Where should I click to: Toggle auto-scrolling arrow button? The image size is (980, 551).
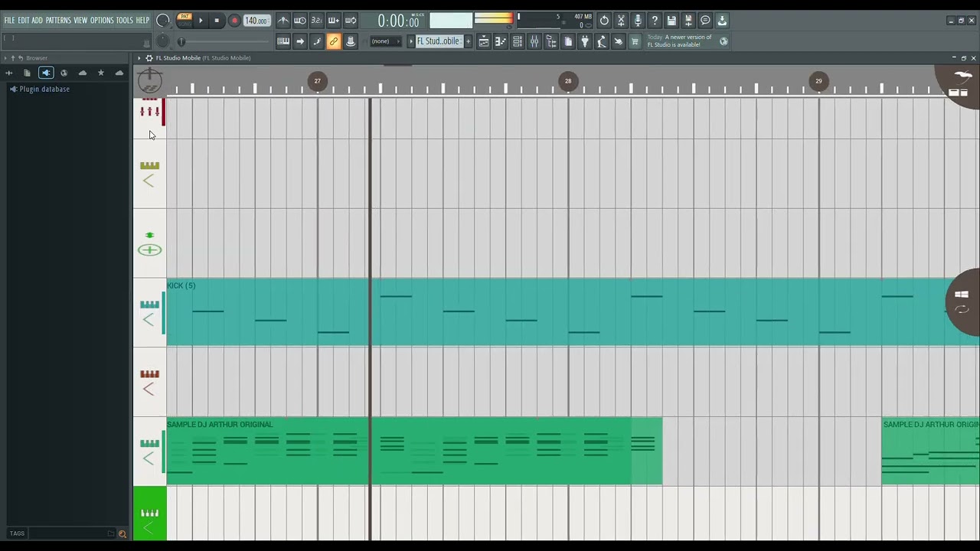(x=300, y=41)
